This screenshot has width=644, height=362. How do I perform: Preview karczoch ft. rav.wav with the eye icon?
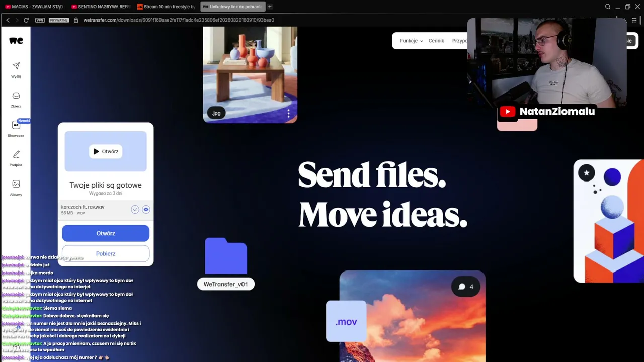coord(146,210)
